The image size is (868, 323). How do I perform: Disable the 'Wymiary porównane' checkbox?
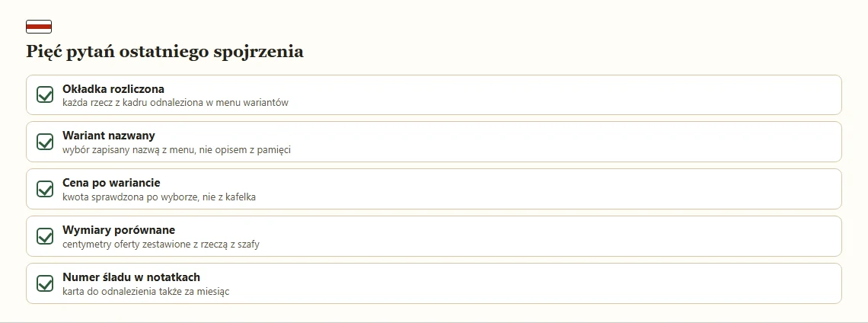coord(45,236)
